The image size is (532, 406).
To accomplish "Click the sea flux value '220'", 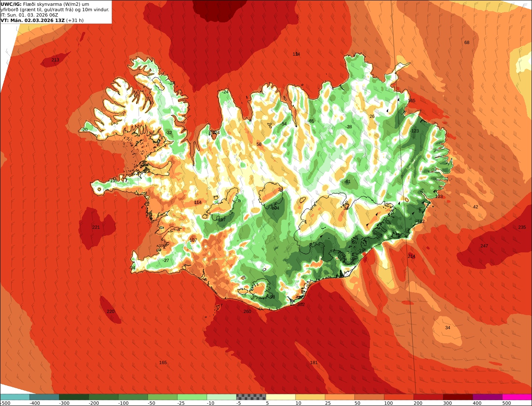I will pyautogui.click(x=110, y=312).
